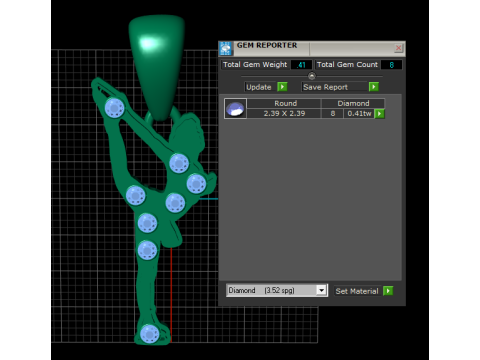The width and height of the screenshot is (480, 360).
Task: Click the Round shape cell
Action: click(285, 103)
